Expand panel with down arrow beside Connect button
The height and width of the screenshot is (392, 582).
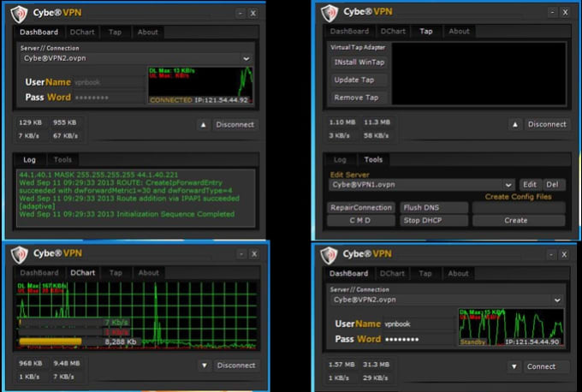pyautogui.click(x=514, y=367)
